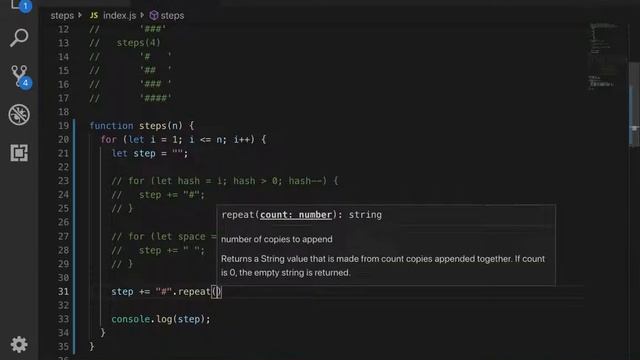Click the 'steps' folder breadcrumb

coord(62,16)
